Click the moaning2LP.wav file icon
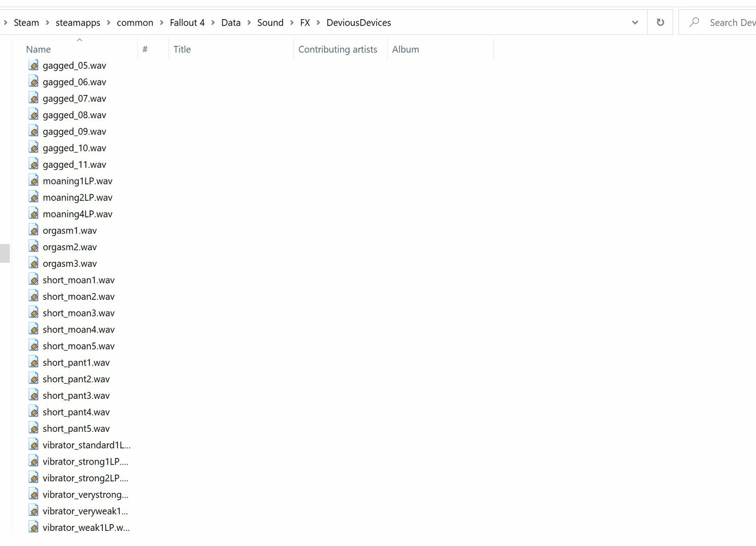The width and height of the screenshot is (756, 546). tap(33, 197)
